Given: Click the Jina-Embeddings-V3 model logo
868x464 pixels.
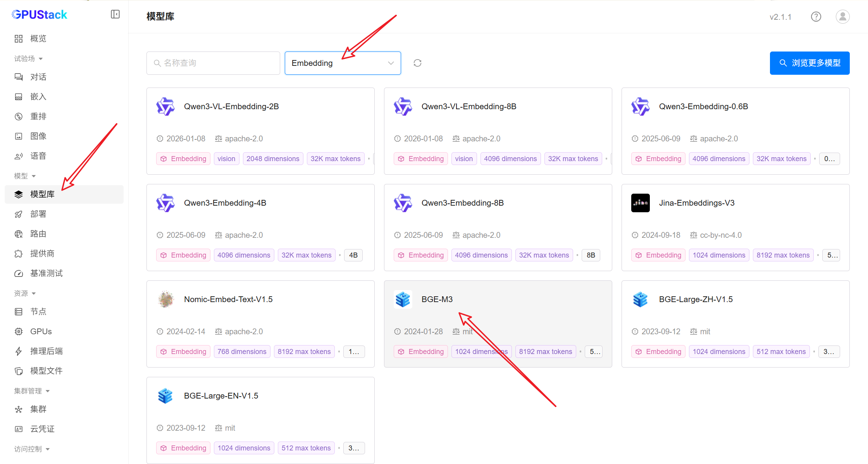Looking at the screenshot, I should coord(640,203).
